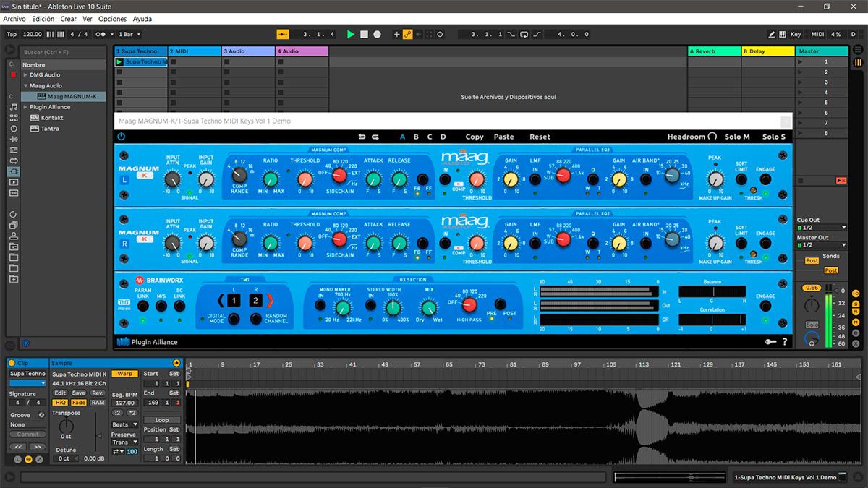Click the sample Rev. button
This screenshot has width=868, height=488.
point(98,393)
